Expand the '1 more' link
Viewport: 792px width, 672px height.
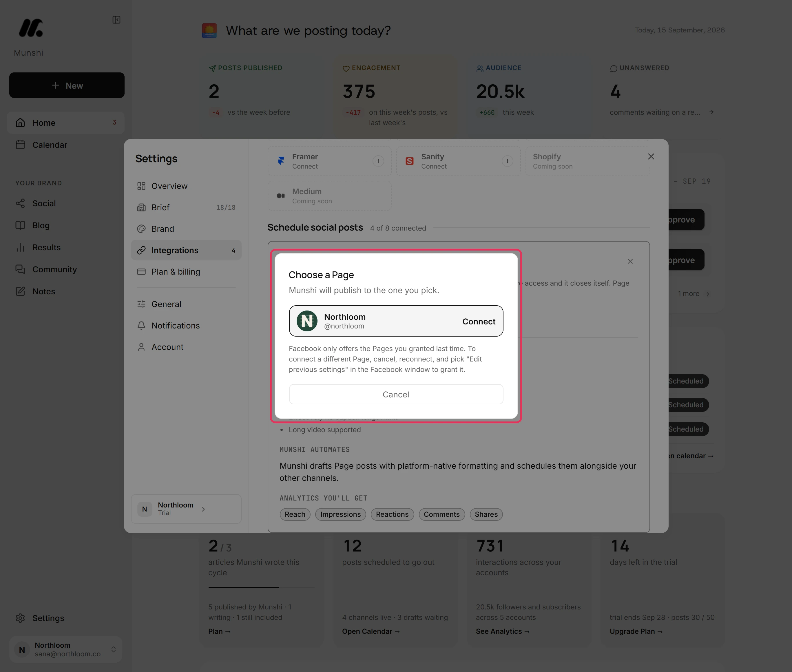tap(693, 294)
